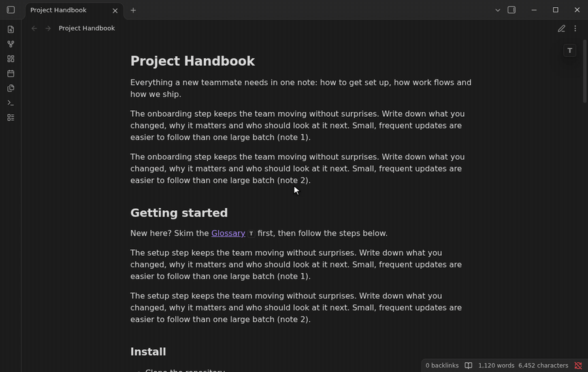The height and width of the screenshot is (372, 588).
Task: Navigate forward with the right arrow
Action: pyautogui.click(x=48, y=29)
